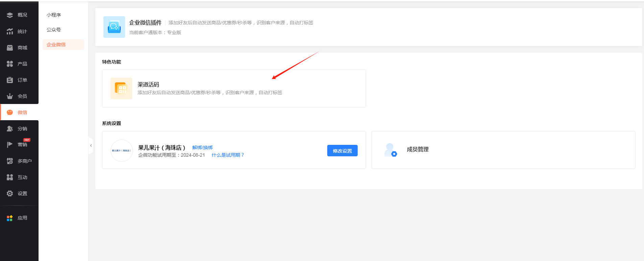Click the 微信 chat bubble icon
Screen dimensions: 644x261
tap(10, 112)
